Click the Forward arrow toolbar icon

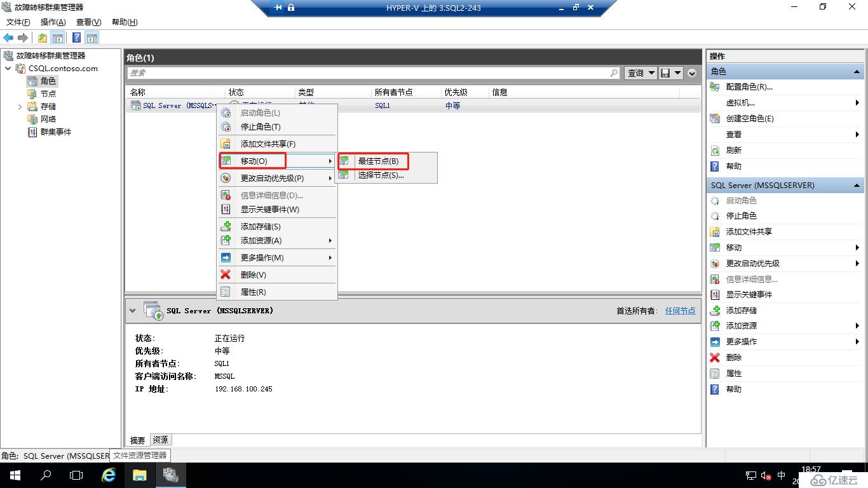click(x=23, y=38)
